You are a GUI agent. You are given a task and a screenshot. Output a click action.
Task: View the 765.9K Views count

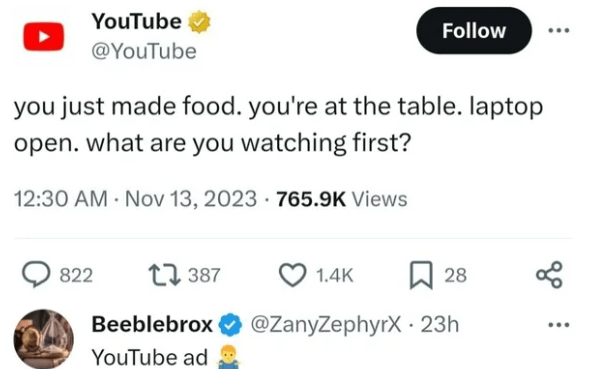click(x=342, y=199)
